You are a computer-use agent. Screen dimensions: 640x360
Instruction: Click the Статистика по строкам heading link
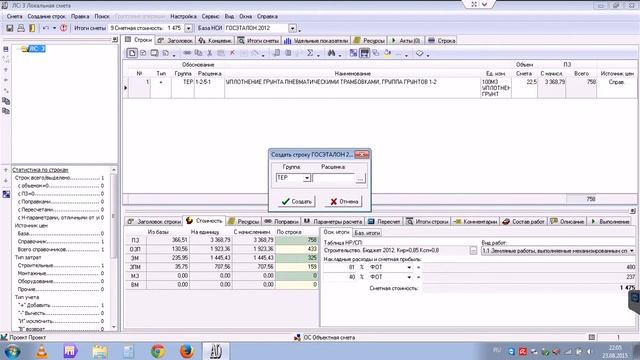pyautogui.click(x=40, y=170)
